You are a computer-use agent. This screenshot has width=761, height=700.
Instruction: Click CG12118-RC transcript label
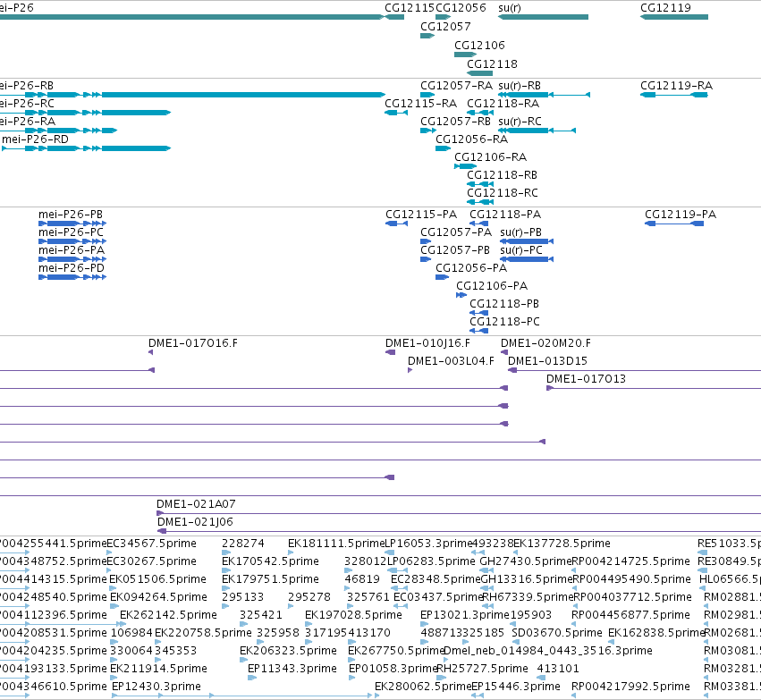(x=503, y=193)
